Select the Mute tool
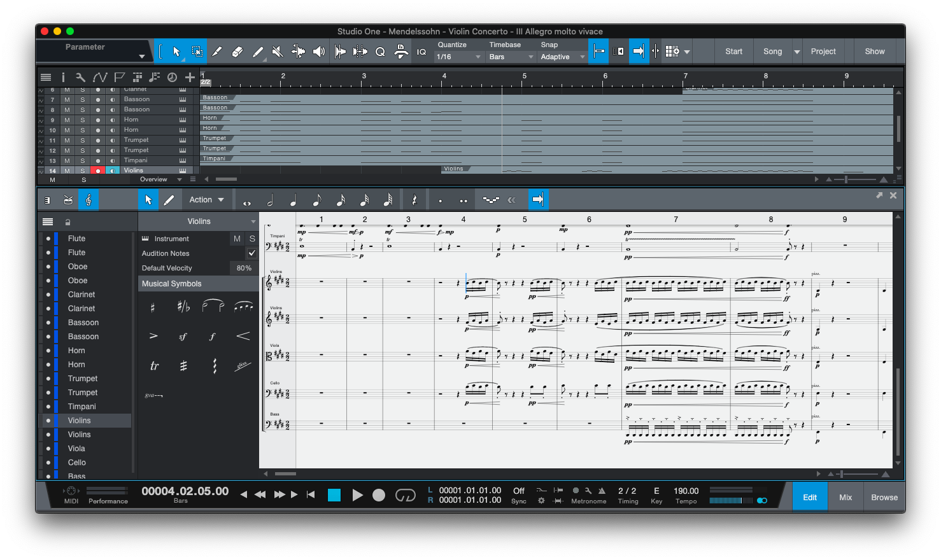This screenshot has height=560, width=941. point(278,52)
